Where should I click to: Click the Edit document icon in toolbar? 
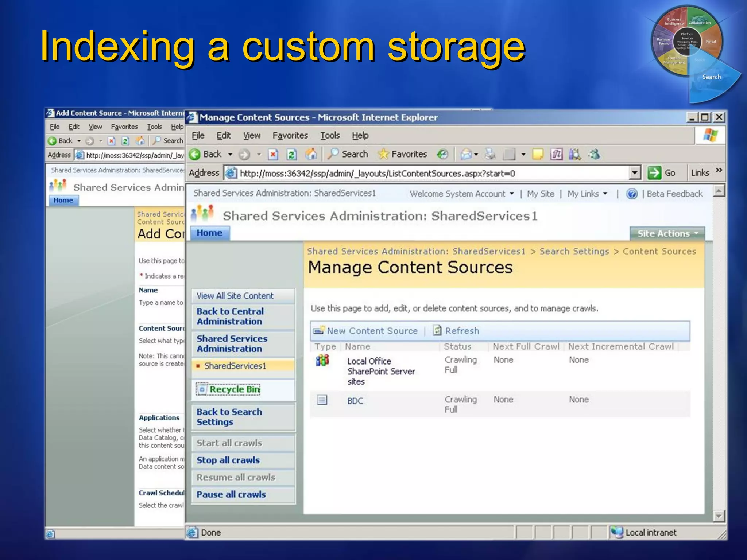[509, 155]
